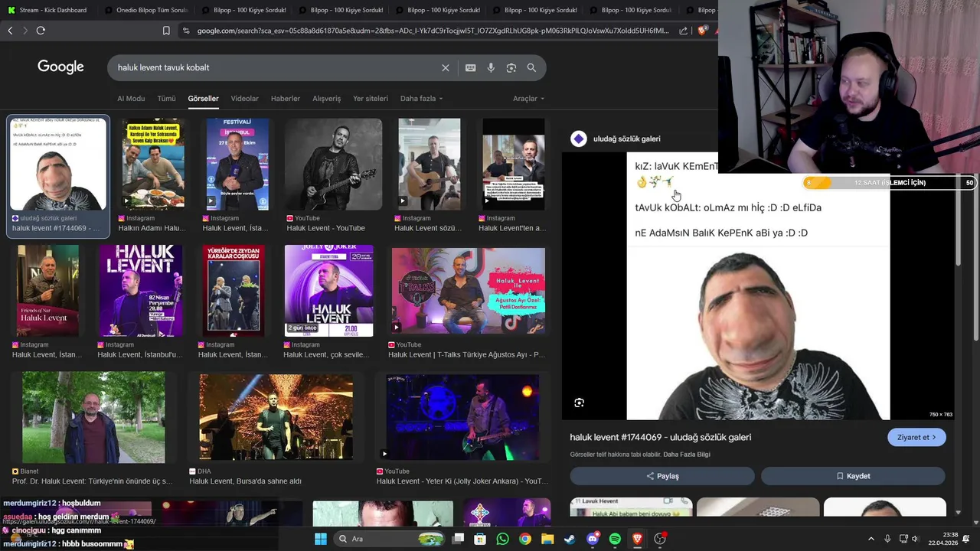Open Task View on the taskbar
The width and height of the screenshot is (980, 551).
pyautogui.click(x=458, y=539)
